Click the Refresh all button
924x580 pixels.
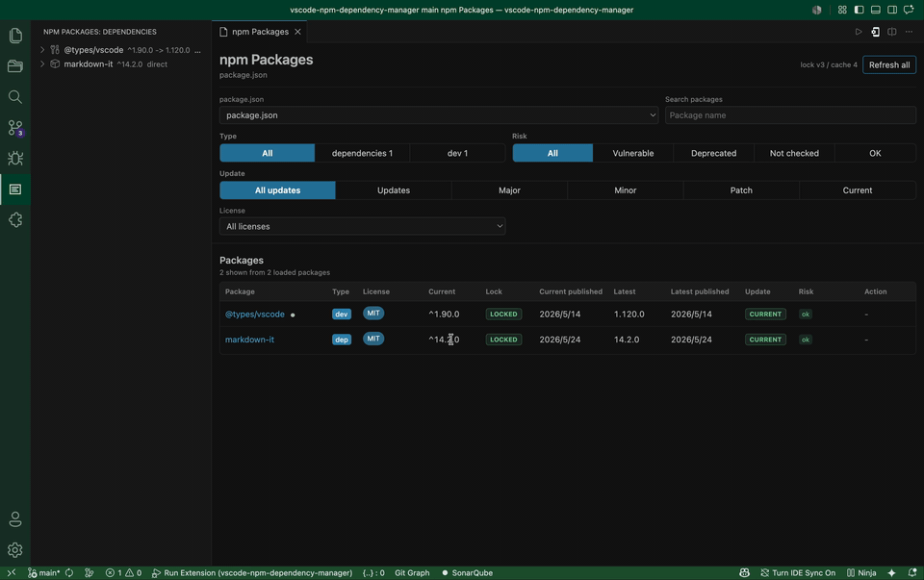(888, 64)
